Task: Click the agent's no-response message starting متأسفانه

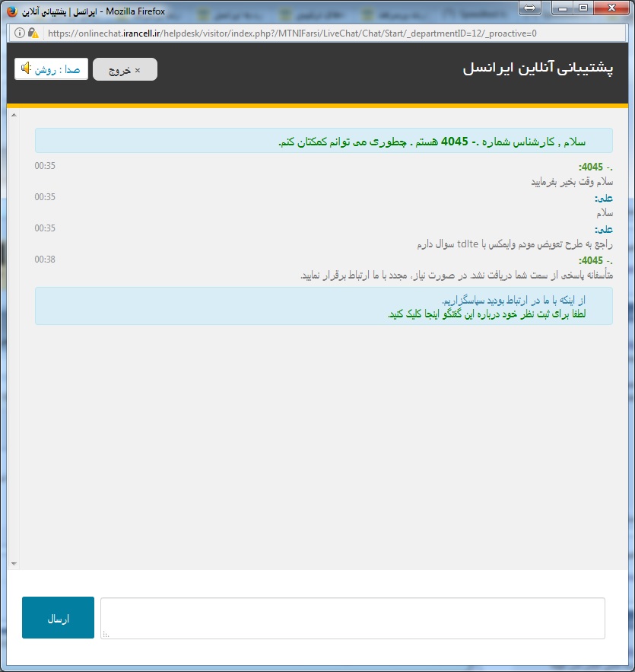Action: pos(457,275)
